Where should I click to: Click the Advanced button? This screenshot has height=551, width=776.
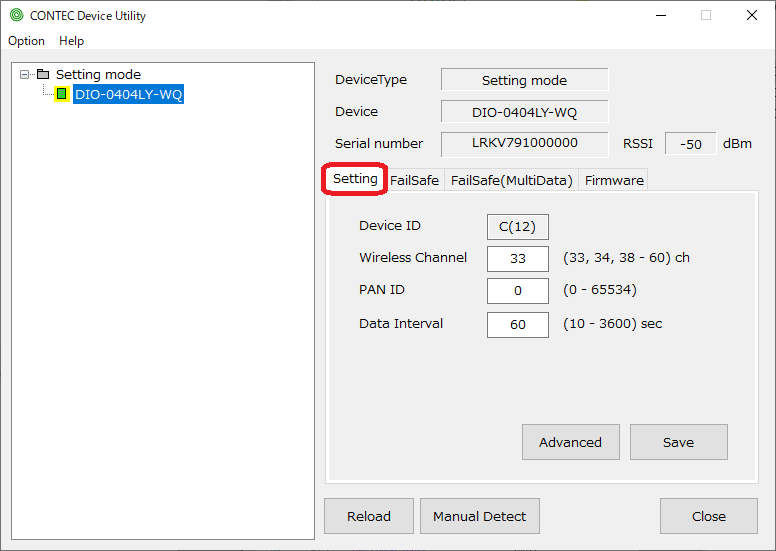click(x=571, y=442)
